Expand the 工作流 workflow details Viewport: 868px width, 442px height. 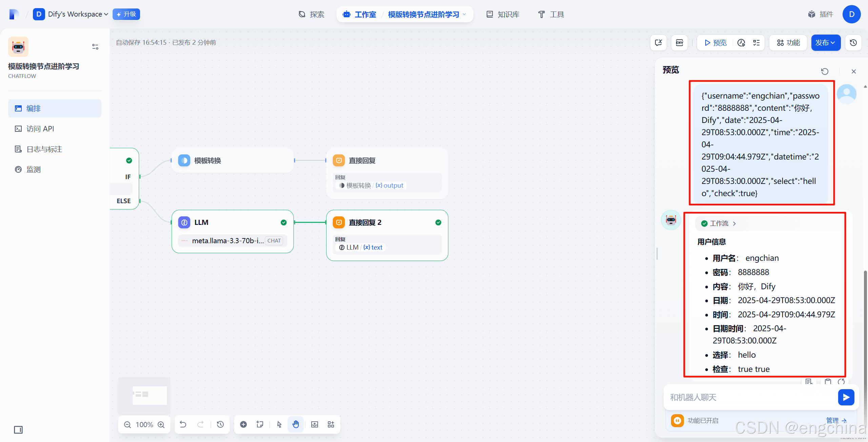click(x=719, y=224)
